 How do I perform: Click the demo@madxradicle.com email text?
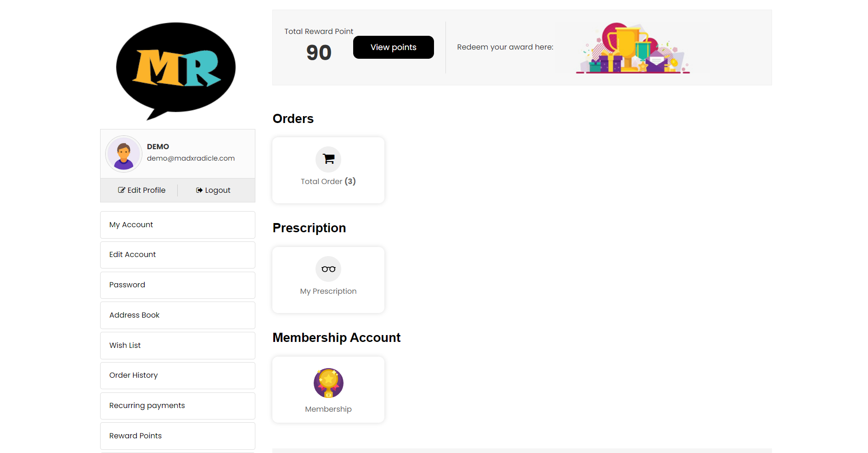(x=191, y=158)
